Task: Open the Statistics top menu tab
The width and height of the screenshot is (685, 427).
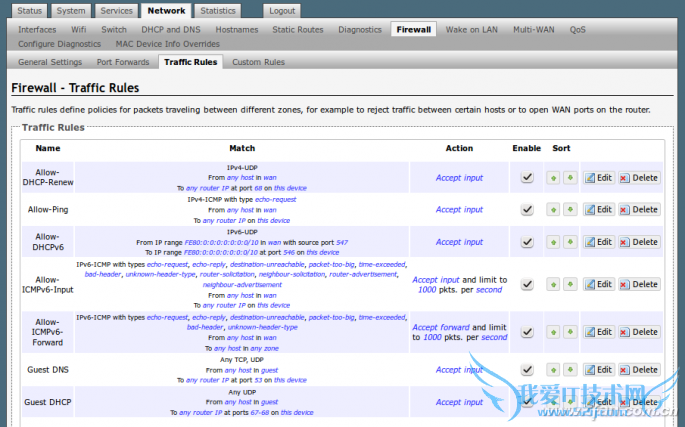Action: coord(218,11)
